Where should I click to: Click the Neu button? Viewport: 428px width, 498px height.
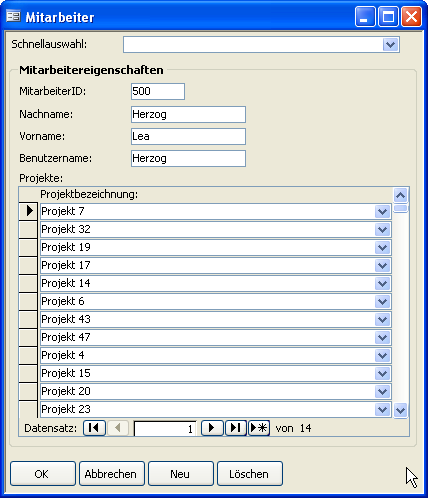(181, 474)
